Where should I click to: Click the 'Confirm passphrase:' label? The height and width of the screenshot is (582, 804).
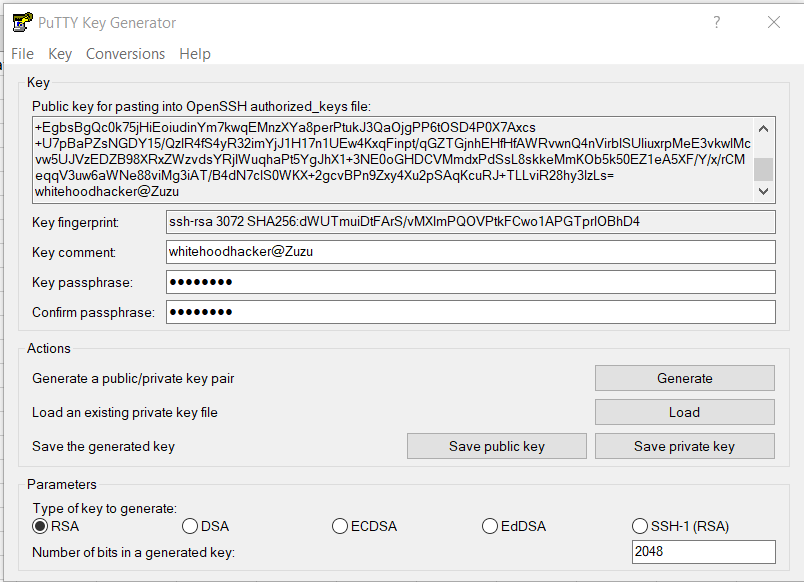click(93, 312)
